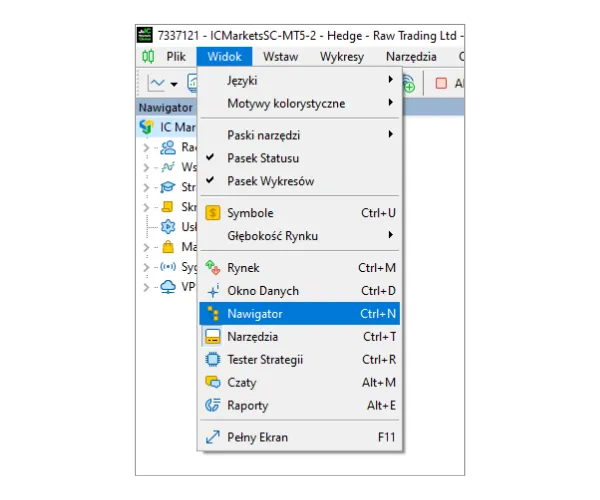Open the Wstaw menu
The height and width of the screenshot is (500, 600).
[280, 57]
